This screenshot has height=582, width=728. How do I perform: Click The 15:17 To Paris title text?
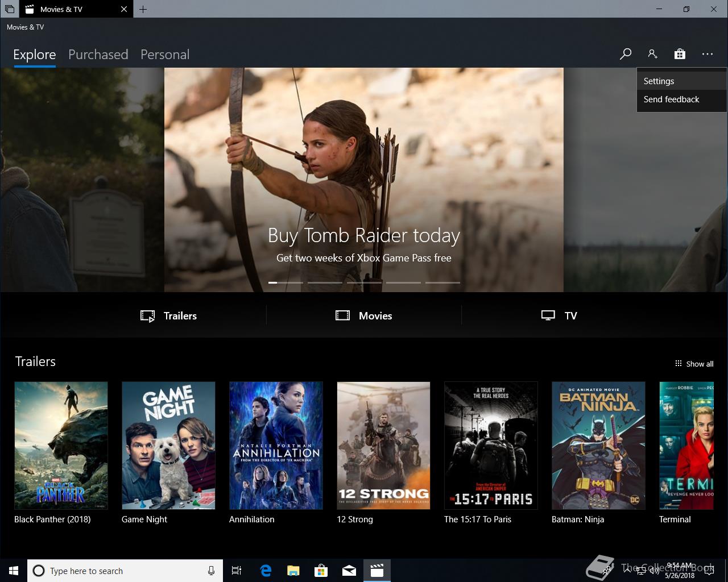(478, 519)
